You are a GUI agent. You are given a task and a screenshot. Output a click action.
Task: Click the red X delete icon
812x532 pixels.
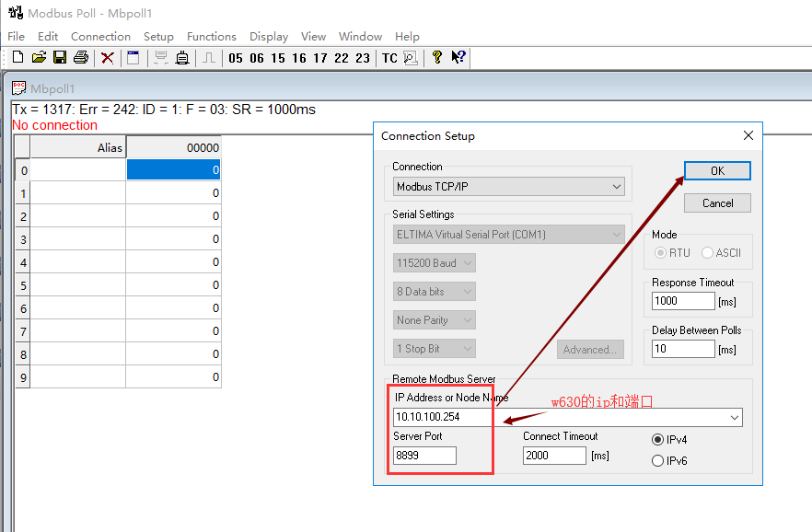108,58
